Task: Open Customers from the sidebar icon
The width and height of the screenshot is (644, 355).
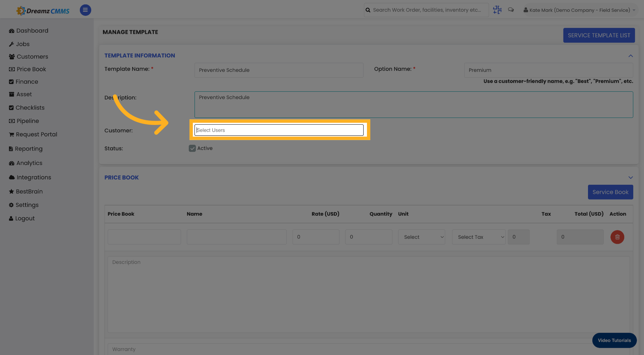Action: (11, 56)
